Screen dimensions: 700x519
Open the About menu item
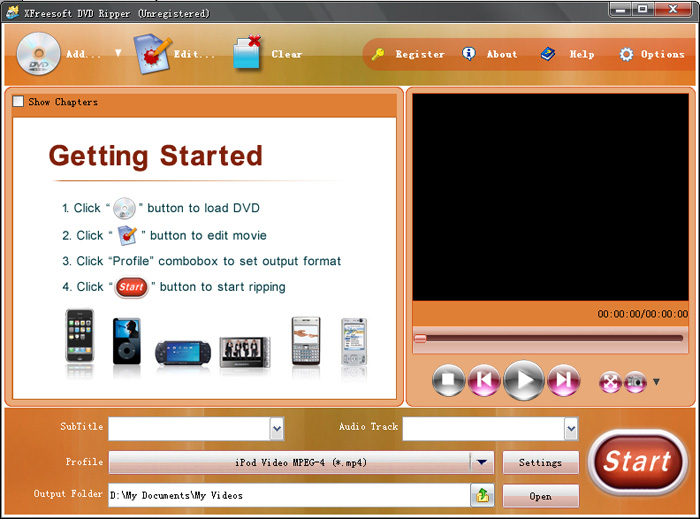pos(502,54)
